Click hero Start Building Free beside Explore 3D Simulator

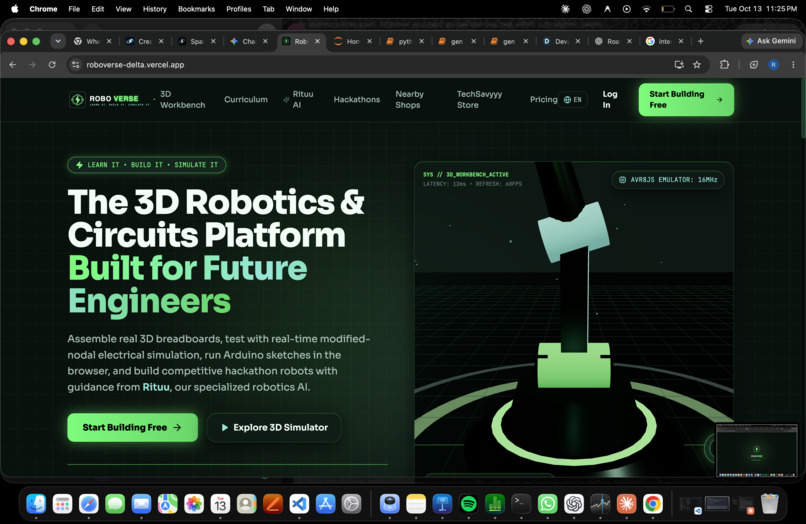click(x=133, y=427)
